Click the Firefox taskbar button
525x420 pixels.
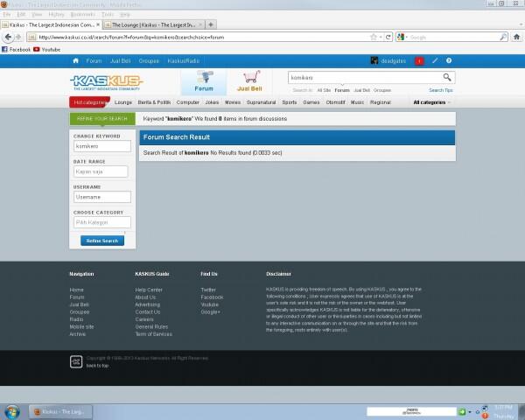click(x=60, y=411)
